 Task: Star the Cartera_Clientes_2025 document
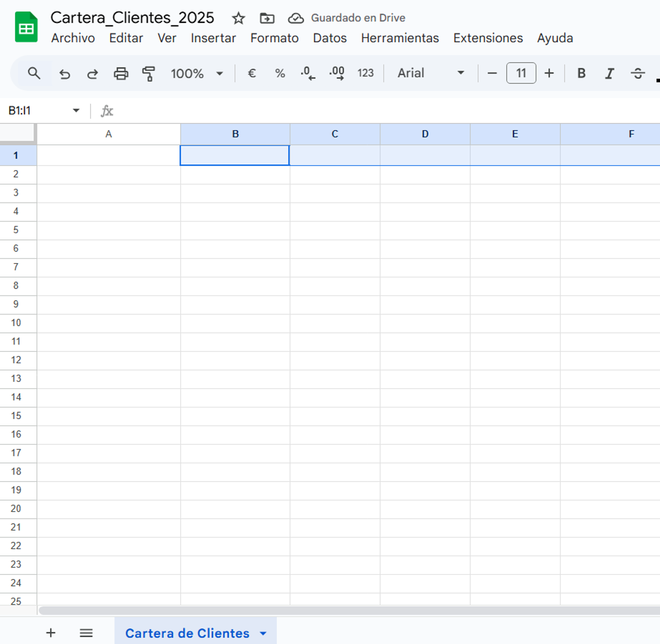coord(239,18)
